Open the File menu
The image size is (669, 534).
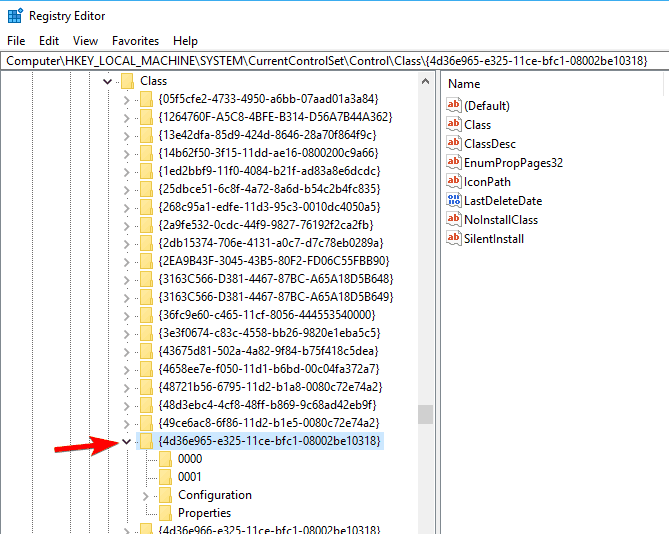(x=16, y=41)
